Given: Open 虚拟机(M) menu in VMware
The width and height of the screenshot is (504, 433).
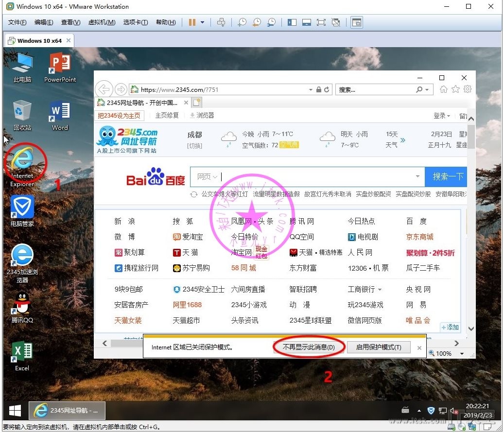Looking at the screenshot, I should (102, 22).
